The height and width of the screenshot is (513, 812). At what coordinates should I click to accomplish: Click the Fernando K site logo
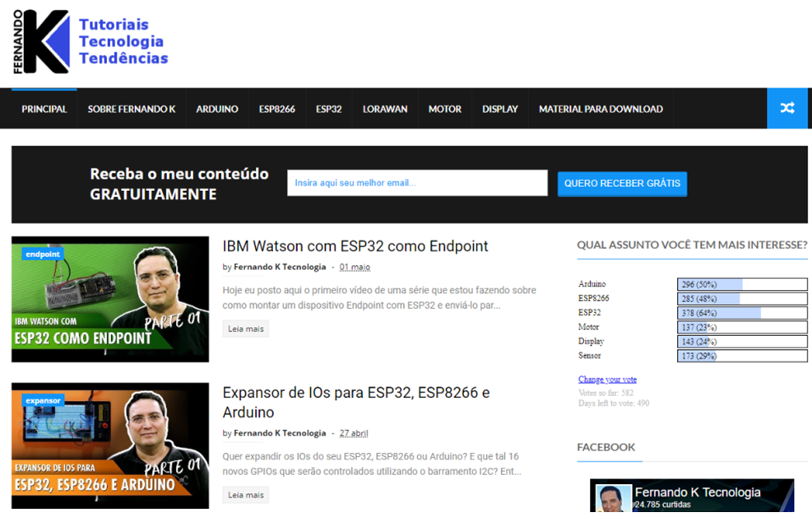90,41
